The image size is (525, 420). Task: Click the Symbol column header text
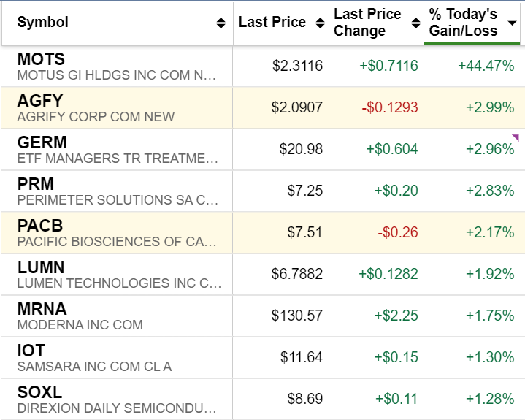[43, 23]
